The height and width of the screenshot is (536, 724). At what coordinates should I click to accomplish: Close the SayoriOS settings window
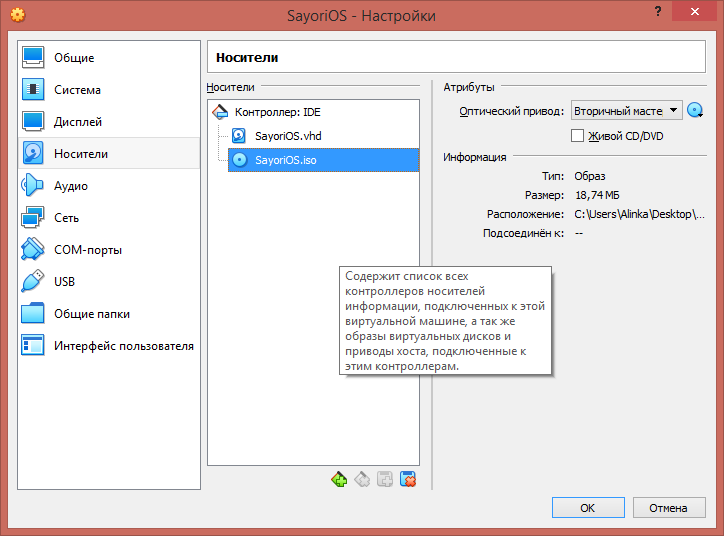tap(694, 12)
